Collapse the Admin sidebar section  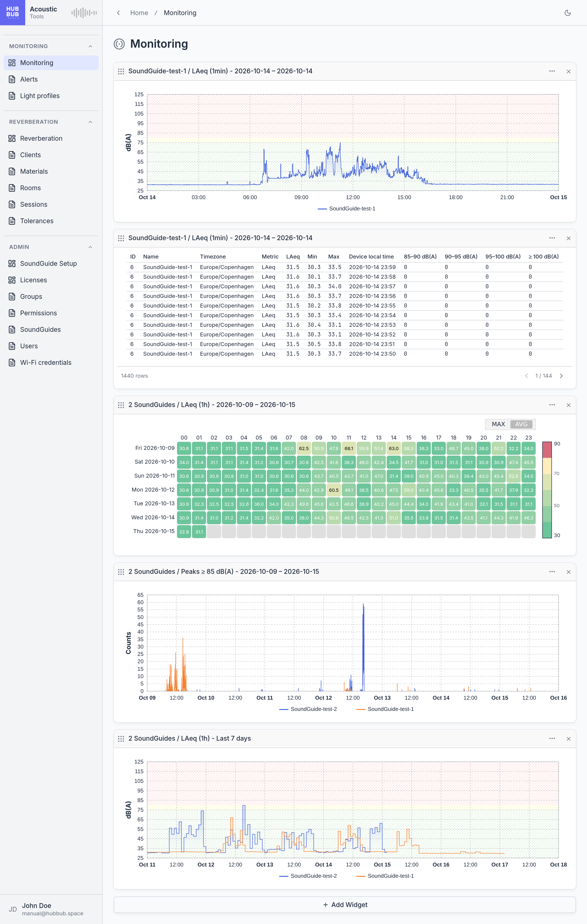(90, 247)
